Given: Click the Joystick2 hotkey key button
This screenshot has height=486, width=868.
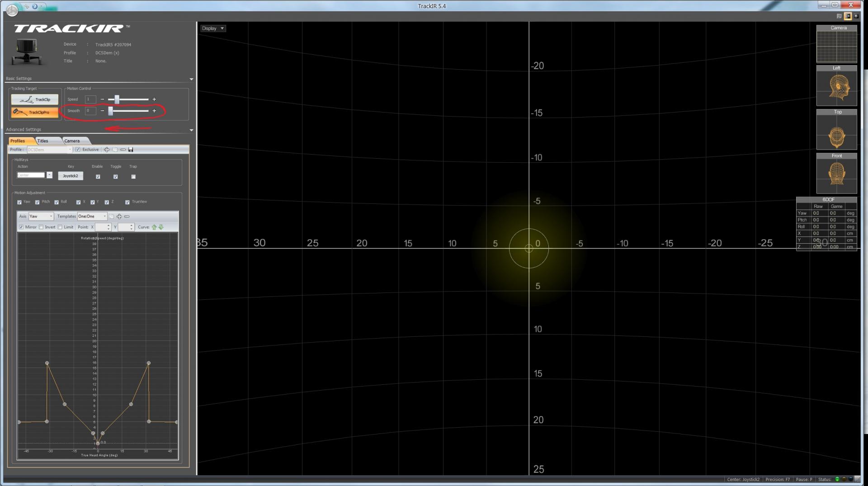Looking at the screenshot, I should (71, 176).
